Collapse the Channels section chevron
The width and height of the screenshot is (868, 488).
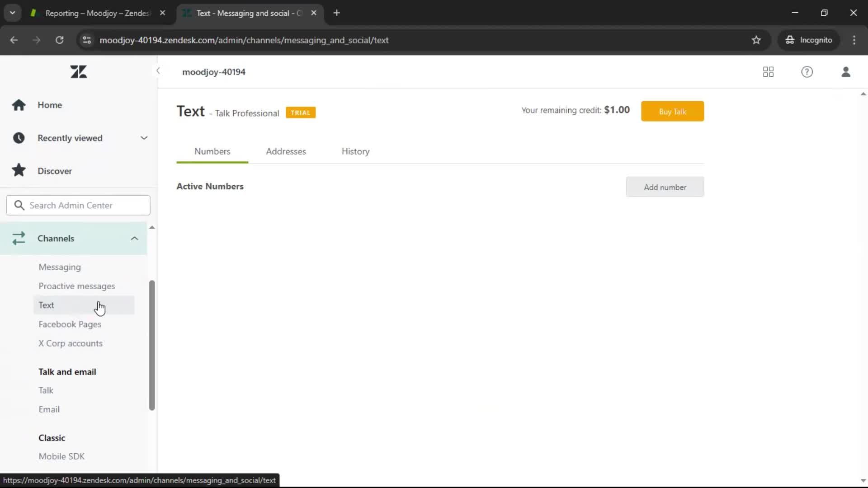pos(134,238)
